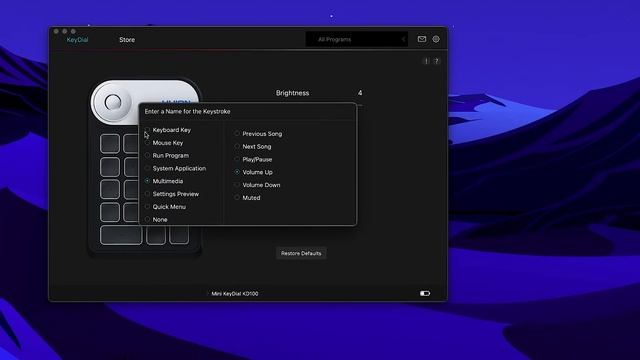This screenshot has height=360, width=640.
Task: Open the All Programs dropdown
Action: tap(357, 39)
